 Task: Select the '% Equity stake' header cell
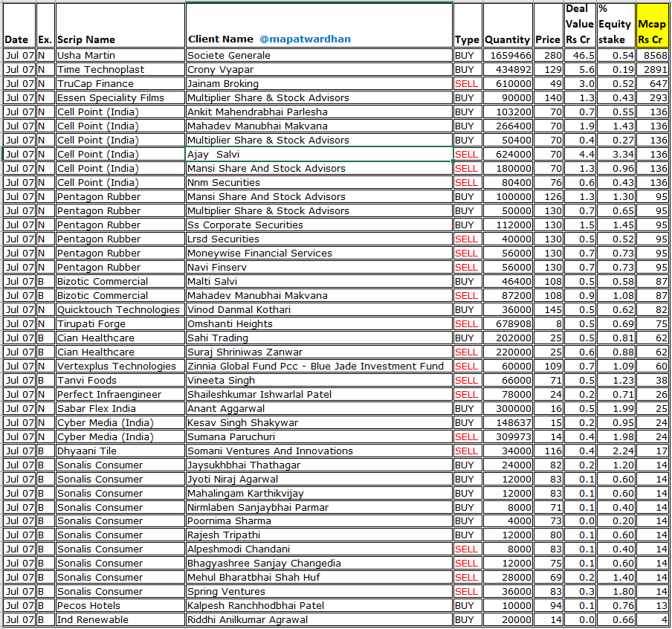[x=616, y=25]
